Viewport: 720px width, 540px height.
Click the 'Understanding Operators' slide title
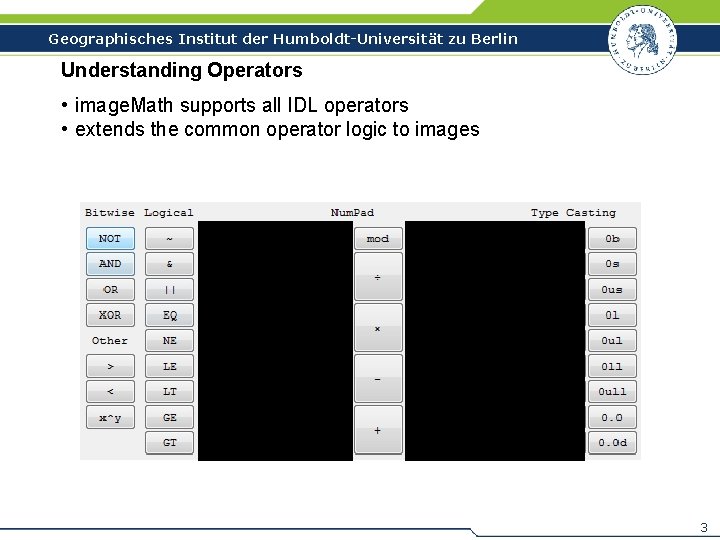[181, 70]
